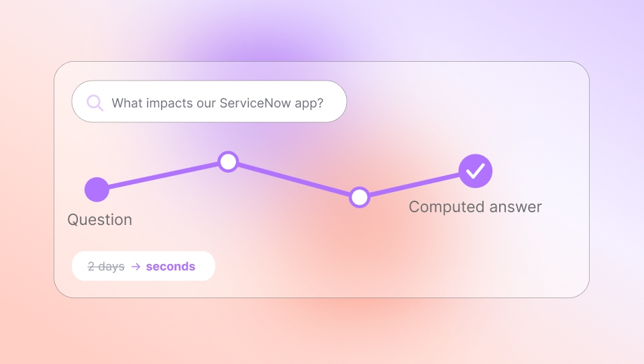
Task: Click the struck-through "2 days" text
Action: [106, 267]
